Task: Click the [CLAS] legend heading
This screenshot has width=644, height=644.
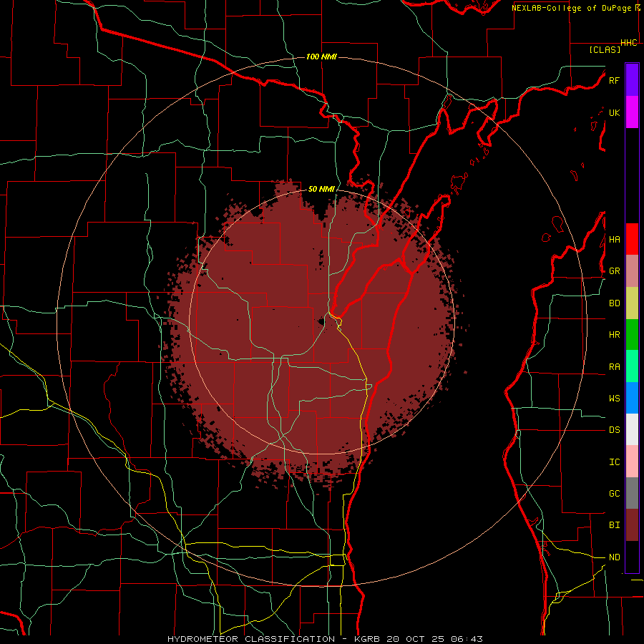Action: point(605,49)
